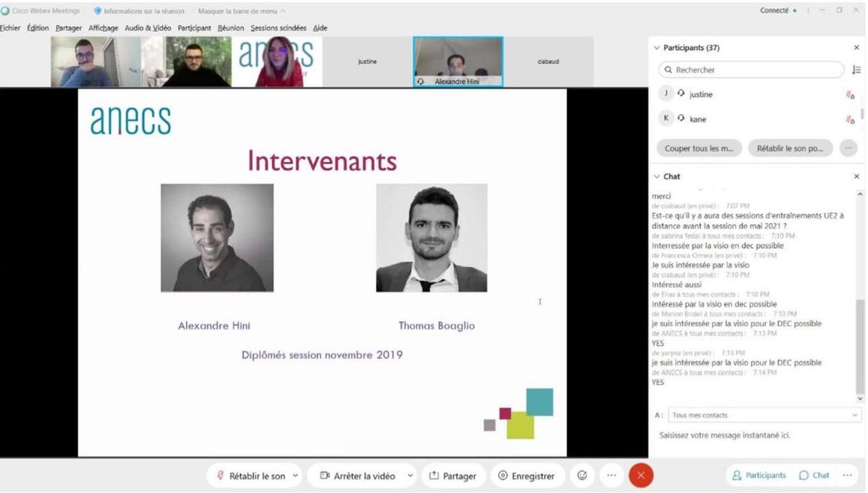Close the Chat panel

click(856, 177)
